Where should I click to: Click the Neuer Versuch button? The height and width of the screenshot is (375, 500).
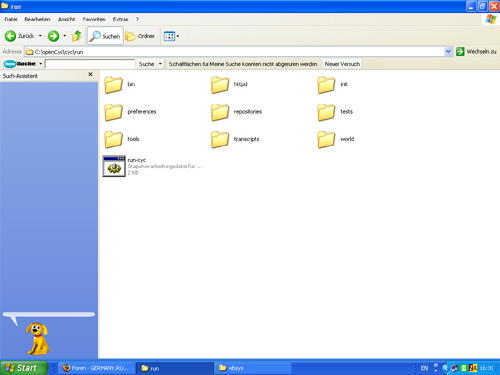click(342, 64)
